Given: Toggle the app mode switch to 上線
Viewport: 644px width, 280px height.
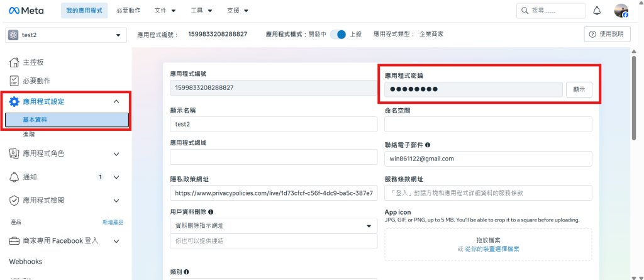Looking at the screenshot, I should 338,35.
